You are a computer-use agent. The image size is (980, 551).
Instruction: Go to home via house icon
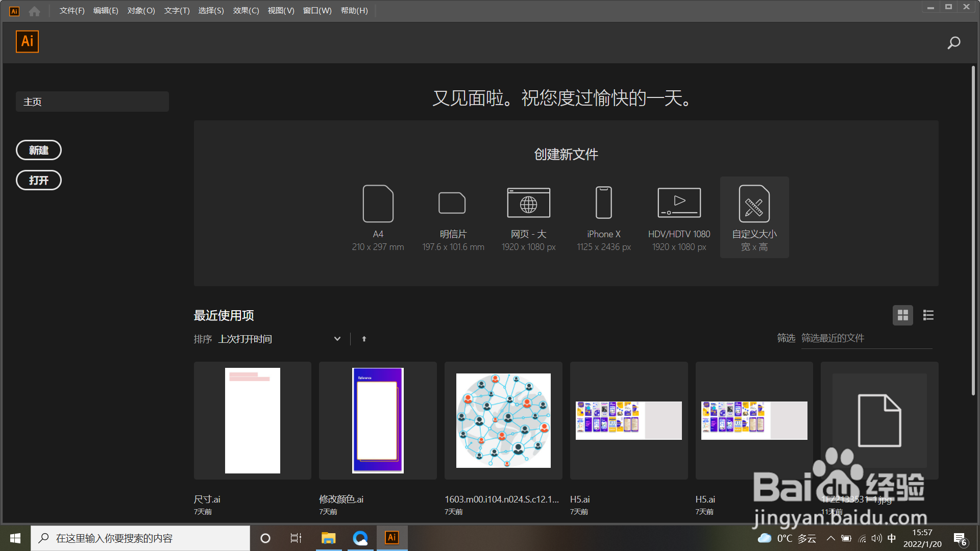click(x=34, y=11)
